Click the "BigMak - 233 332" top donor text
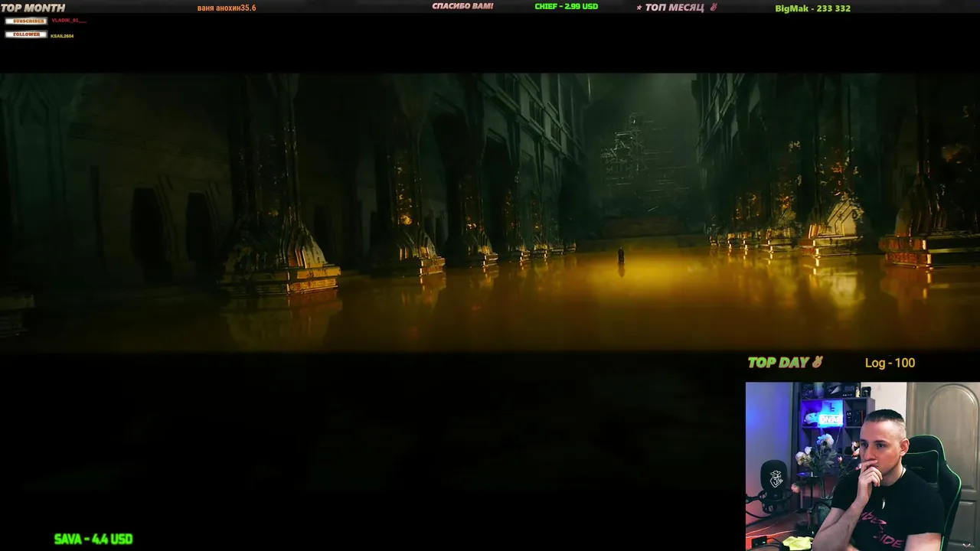 (812, 8)
